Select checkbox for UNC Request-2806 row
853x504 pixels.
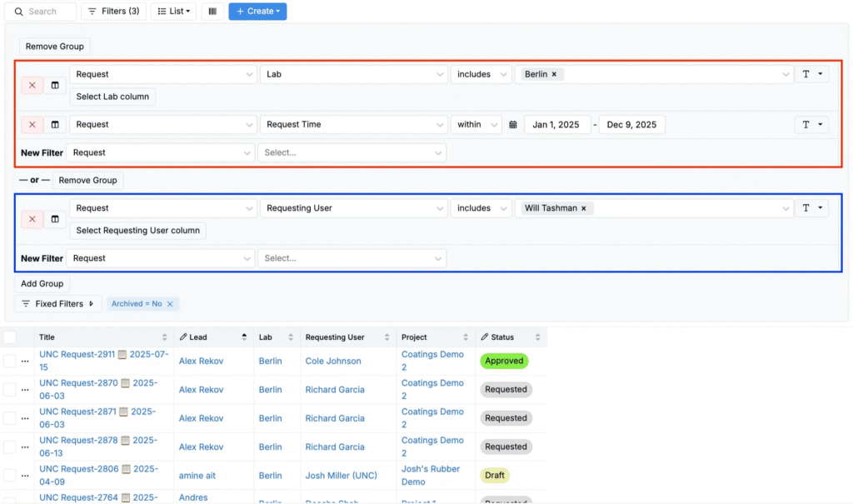(x=9, y=475)
